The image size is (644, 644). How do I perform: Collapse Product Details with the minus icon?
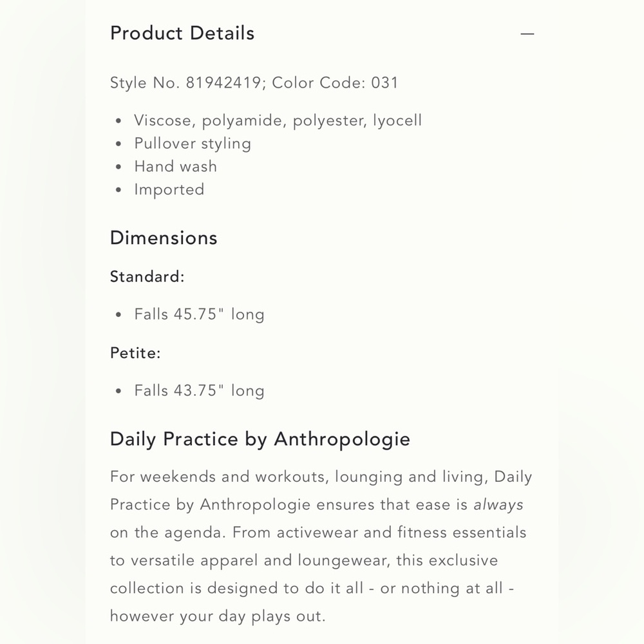click(527, 33)
